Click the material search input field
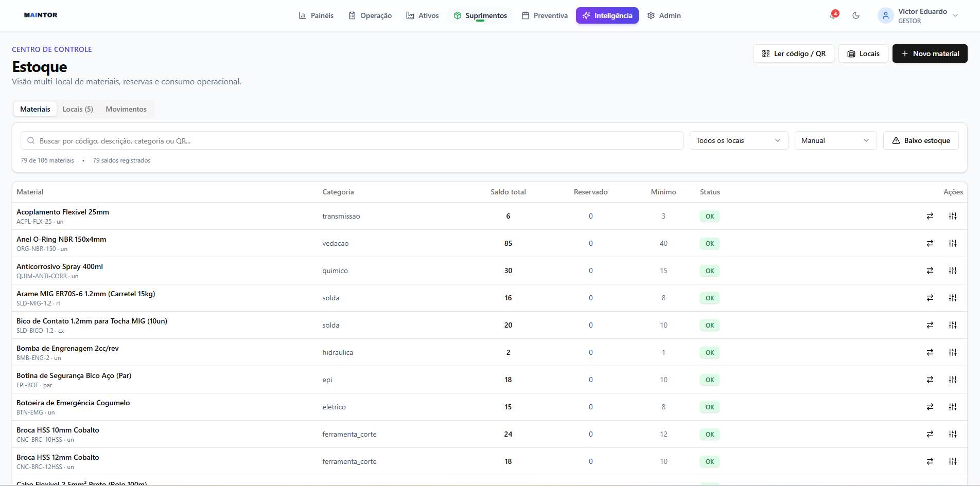The height and width of the screenshot is (486, 980). [352, 140]
